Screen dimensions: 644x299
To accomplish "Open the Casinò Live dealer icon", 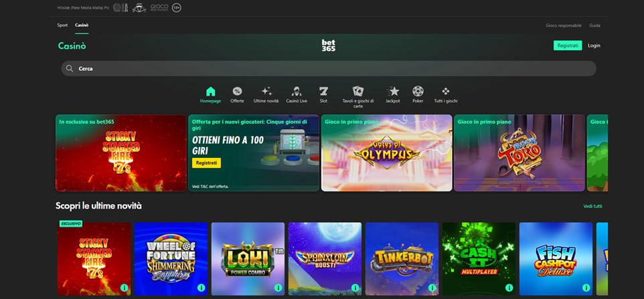I will [297, 91].
